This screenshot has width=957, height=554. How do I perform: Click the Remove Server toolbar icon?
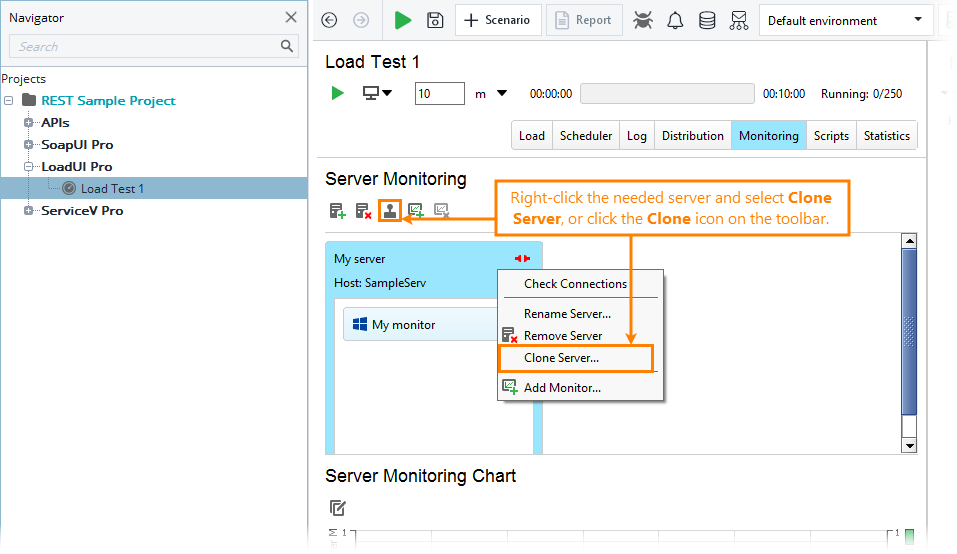364,211
